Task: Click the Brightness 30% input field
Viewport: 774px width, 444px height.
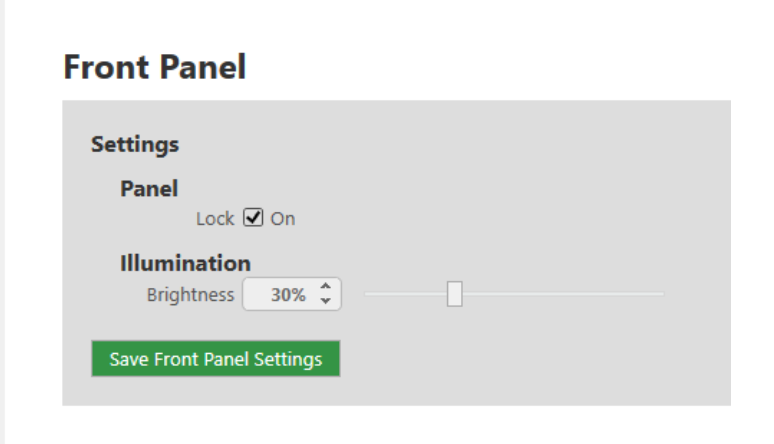Action: pos(280,295)
